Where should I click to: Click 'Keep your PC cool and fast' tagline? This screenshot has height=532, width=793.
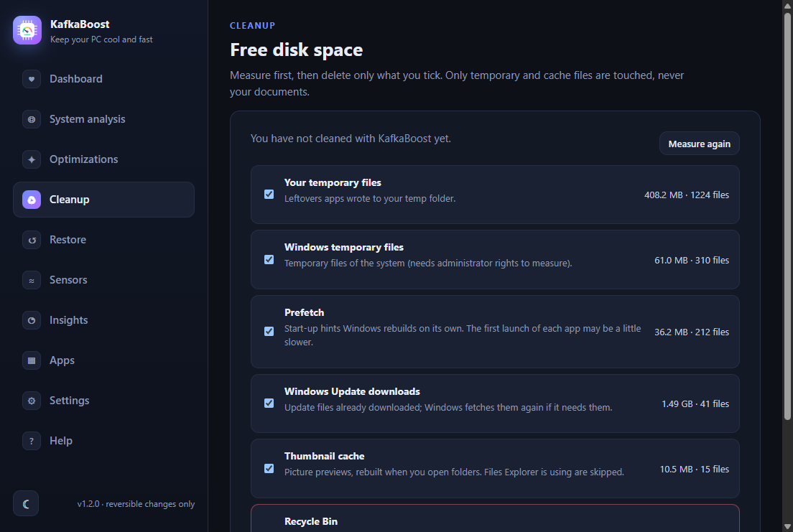101,39
